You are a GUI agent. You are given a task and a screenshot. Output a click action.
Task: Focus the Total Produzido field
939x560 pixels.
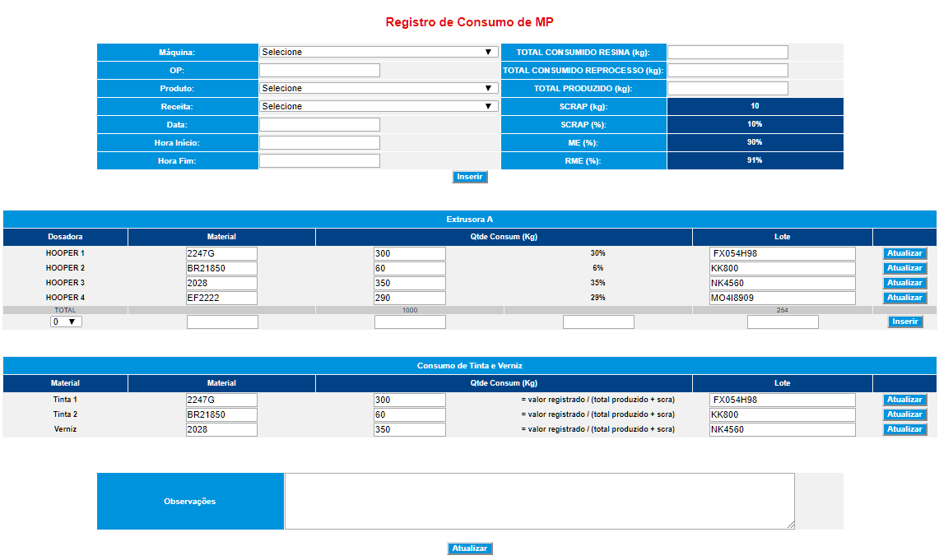pyautogui.click(x=727, y=88)
